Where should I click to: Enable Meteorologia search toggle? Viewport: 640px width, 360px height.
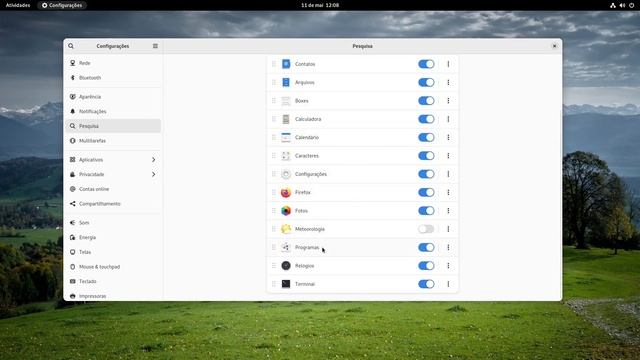coord(426,229)
